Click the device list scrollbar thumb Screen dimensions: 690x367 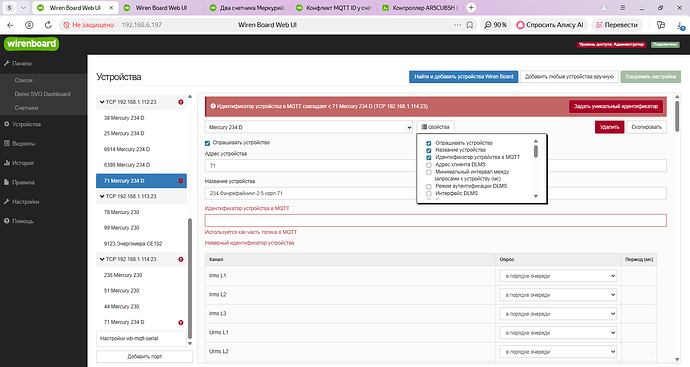(190, 278)
